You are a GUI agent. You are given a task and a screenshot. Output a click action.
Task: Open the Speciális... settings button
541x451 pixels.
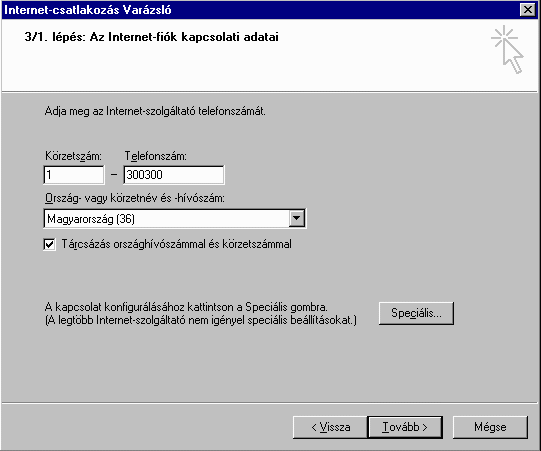pos(416,313)
